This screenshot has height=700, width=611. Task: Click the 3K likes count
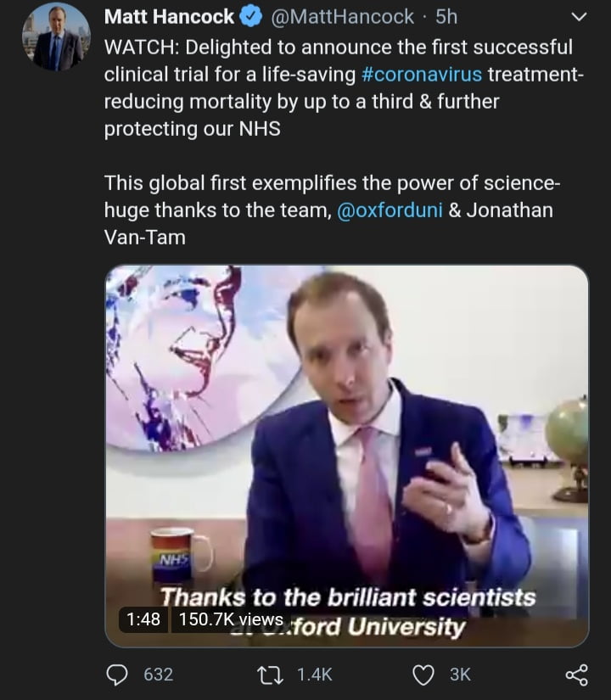[460, 674]
